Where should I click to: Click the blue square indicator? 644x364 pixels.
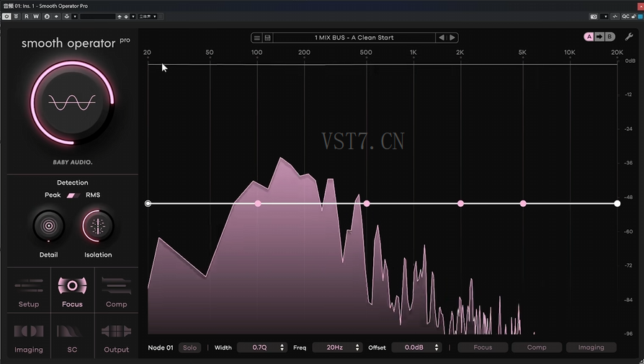coord(640,17)
